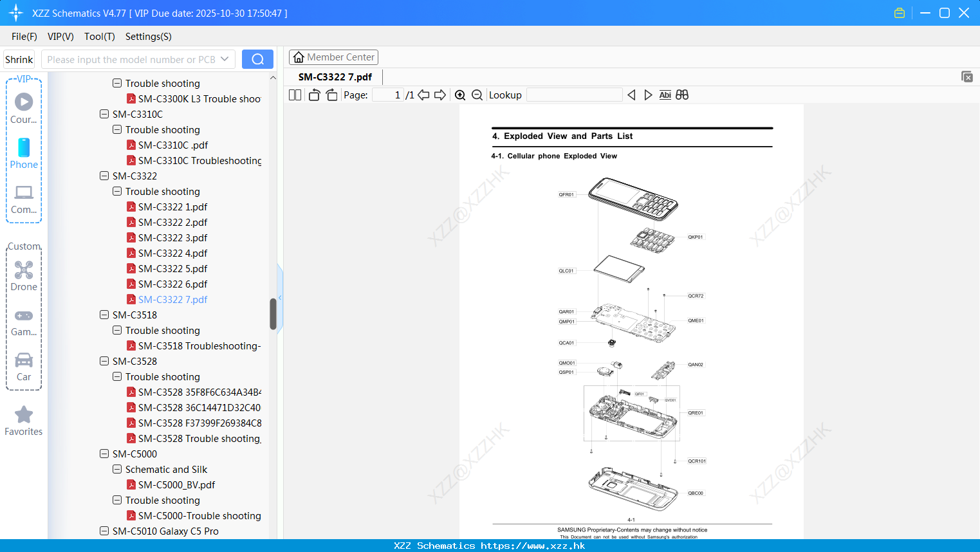Click the XZZ app logo icon
This screenshot has height=552, width=980.
[x=16, y=13]
